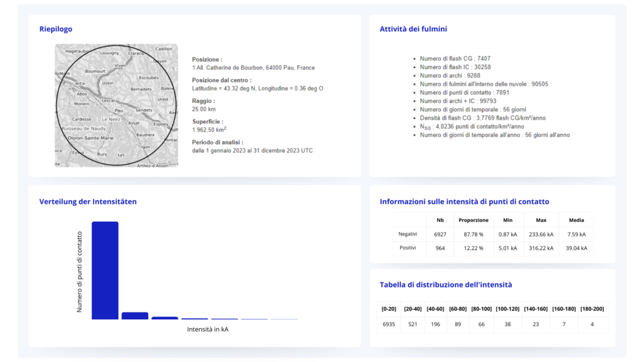
Task: Click giorni di temporale all'anno line
Action: (x=494, y=135)
